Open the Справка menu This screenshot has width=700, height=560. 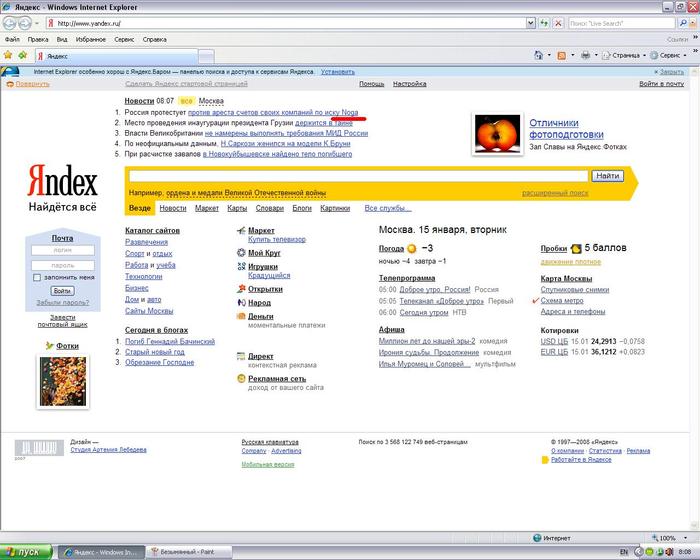[154, 39]
